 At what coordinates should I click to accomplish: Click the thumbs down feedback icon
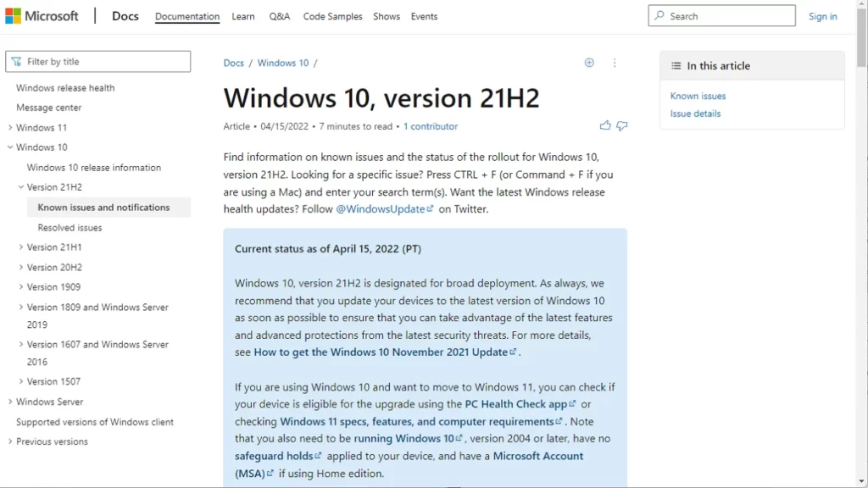point(622,126)
